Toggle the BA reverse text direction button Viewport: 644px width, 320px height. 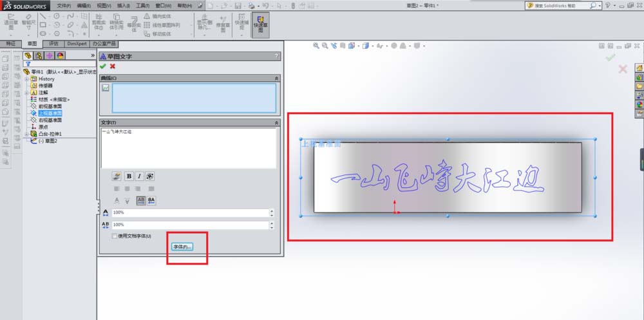tap(151, 200)
